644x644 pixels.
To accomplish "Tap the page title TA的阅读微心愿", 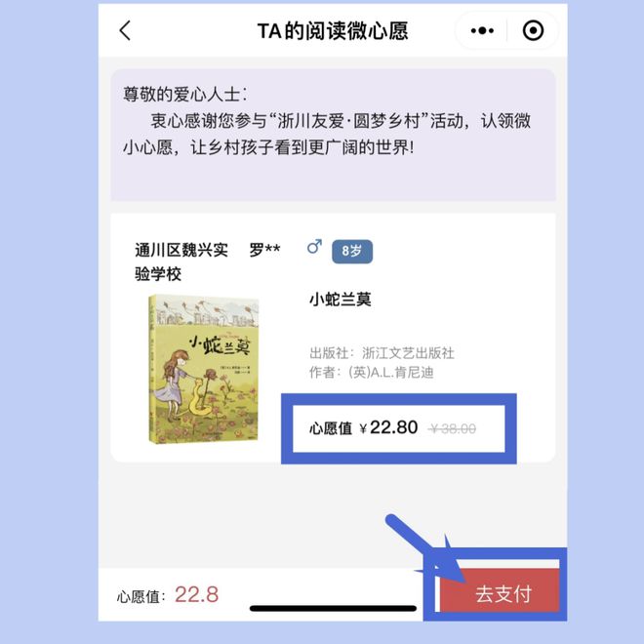I will tap(333, 31).
